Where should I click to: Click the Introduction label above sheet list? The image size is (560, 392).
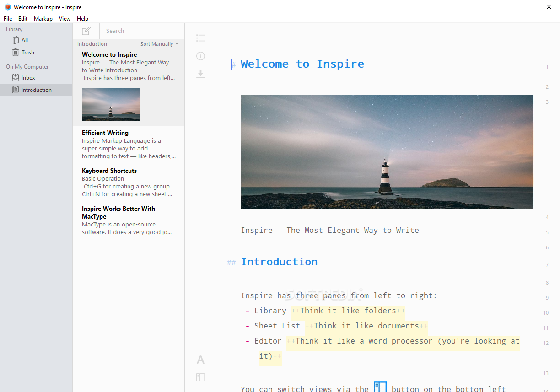click(92, 44)
